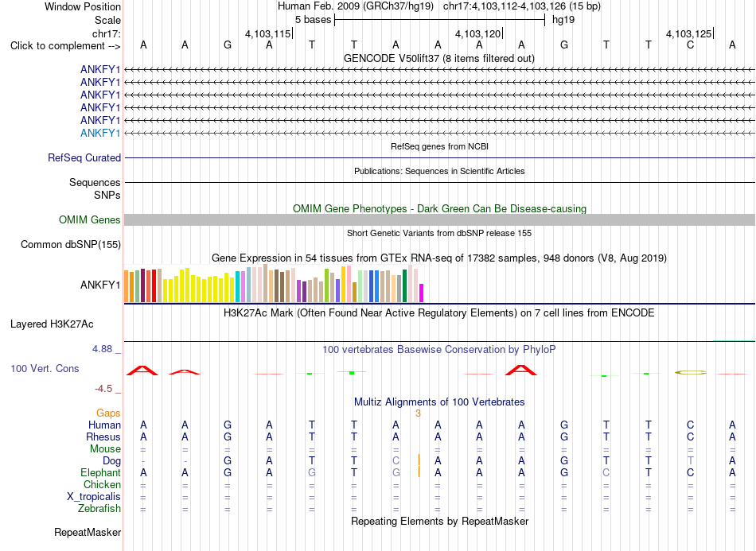
Task: Click the Scale label at left
Action: [108, 20]
